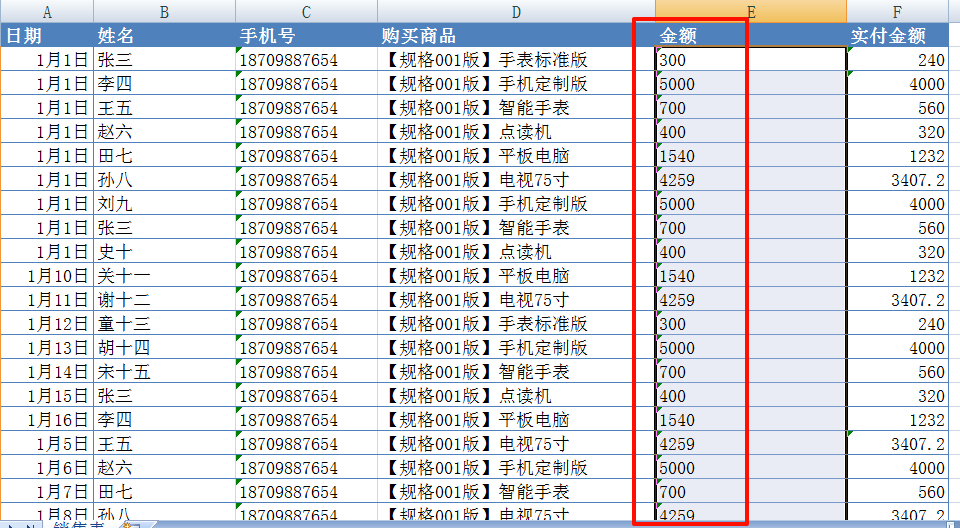Select 智能手表 product in the 1月7日 row
This screenshot has width=960, height=528.
pos(516,491)
